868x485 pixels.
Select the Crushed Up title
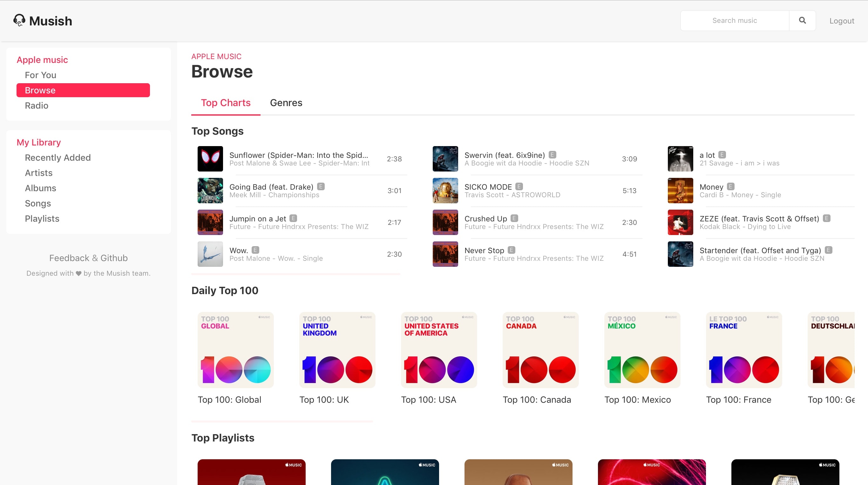[x=485, y=219]
